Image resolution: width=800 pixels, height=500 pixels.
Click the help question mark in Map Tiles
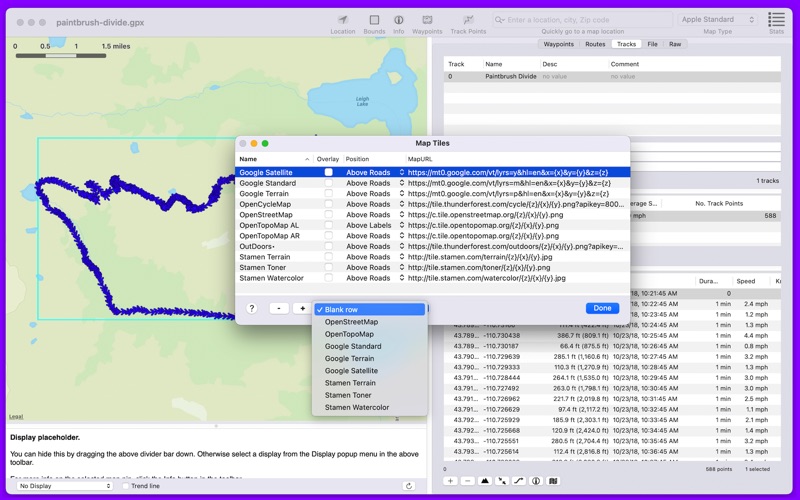(x=252, y=308)
